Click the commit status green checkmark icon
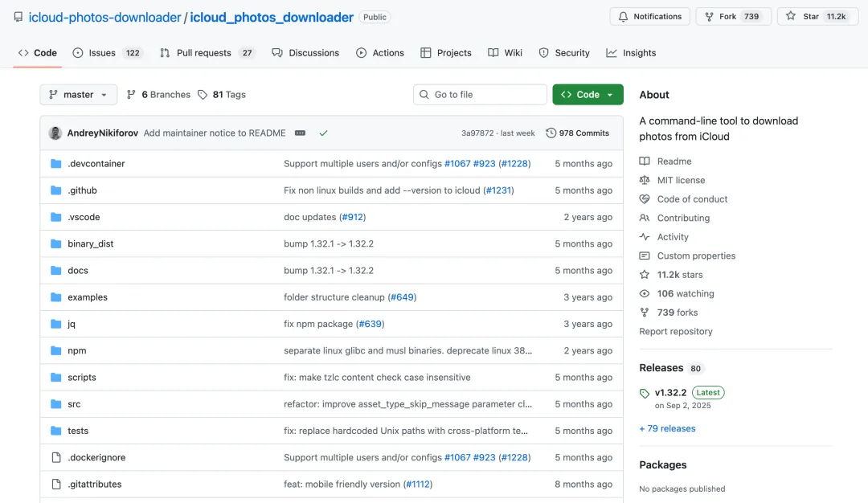Viewport: 868px width, 503px height. coord(323,133)
